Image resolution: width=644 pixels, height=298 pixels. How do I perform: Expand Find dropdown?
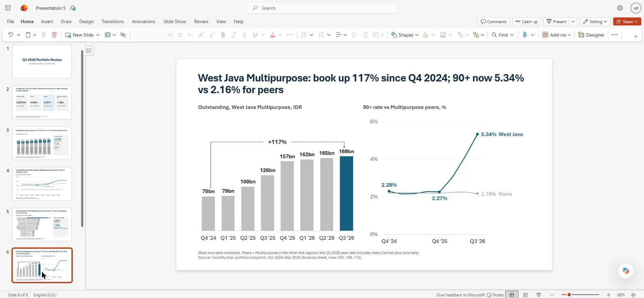point(512,35)
